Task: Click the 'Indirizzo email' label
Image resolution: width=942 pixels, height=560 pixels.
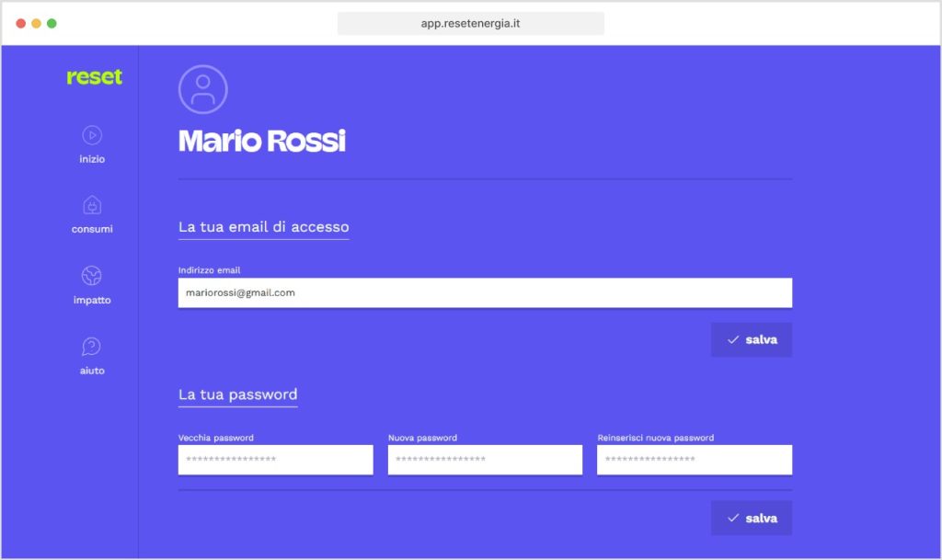Action: point(209,270)
